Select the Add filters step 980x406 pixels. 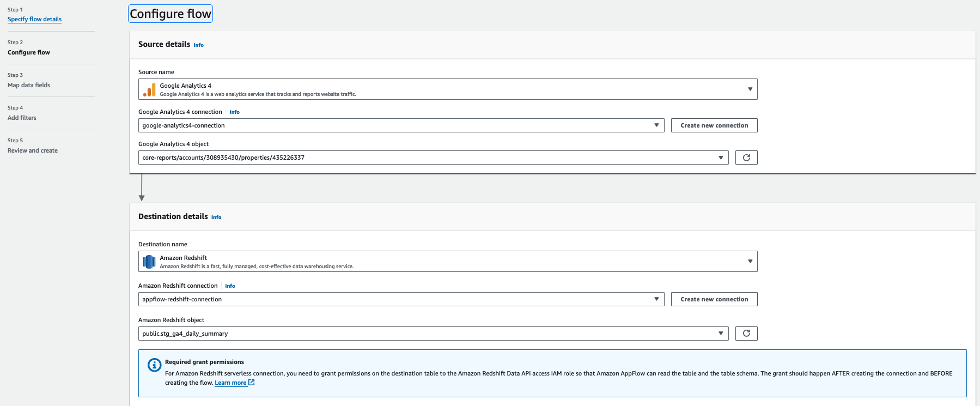click(22, 118)
